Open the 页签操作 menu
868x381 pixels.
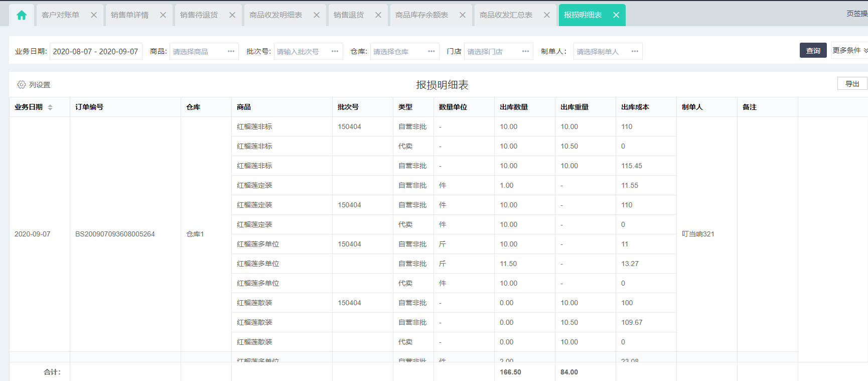[x=857, y=14]
